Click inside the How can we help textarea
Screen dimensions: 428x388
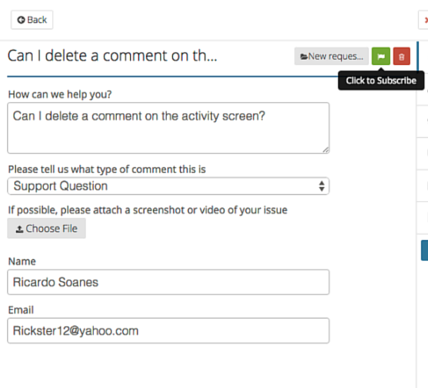[168, 128]
